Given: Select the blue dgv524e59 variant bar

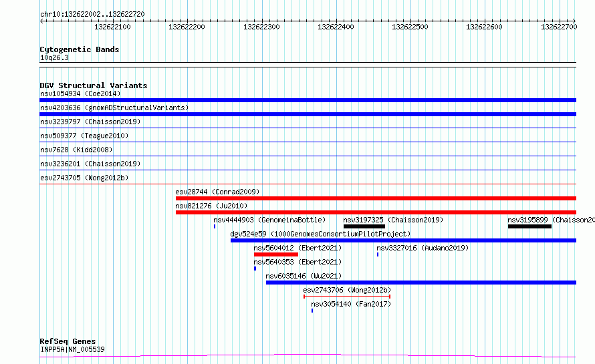Looking at the screenshot, I should point(403,240).
